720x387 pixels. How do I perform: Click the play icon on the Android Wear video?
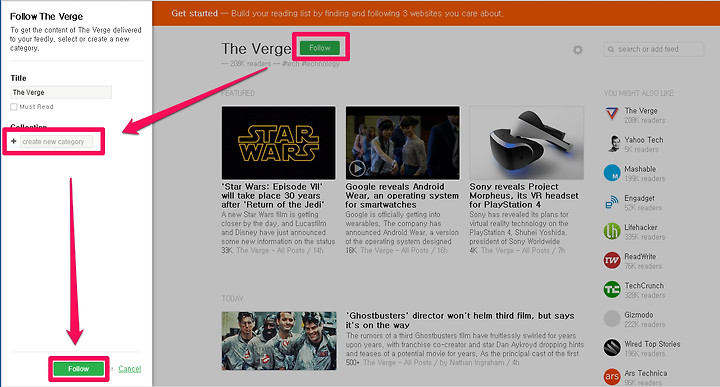click(x=357, y=168)
